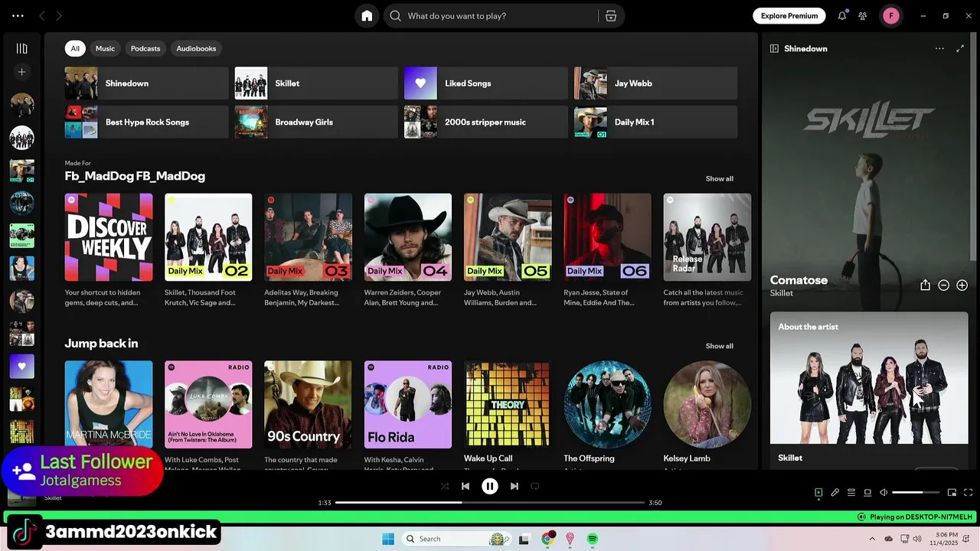Image resolution: width=980 pixels, height=551 pixels.
Task: Select the Music filter chip
Action: [x=105, y=48]
